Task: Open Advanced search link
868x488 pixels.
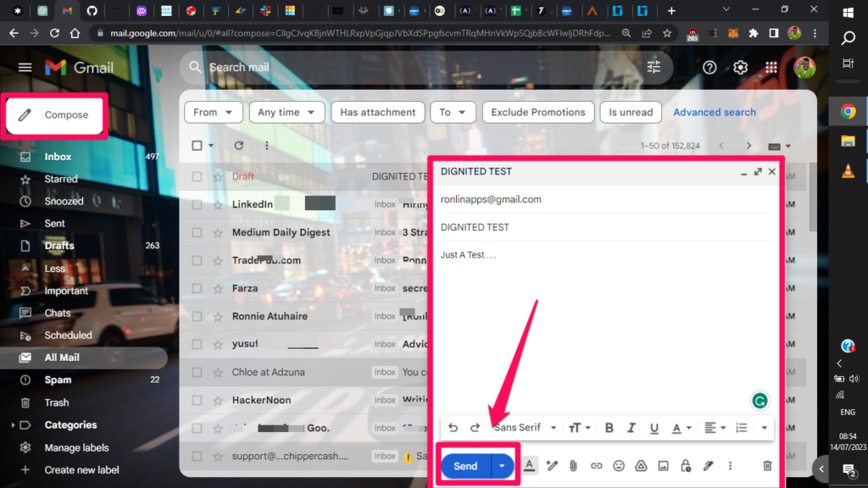Action: point(715,113)
